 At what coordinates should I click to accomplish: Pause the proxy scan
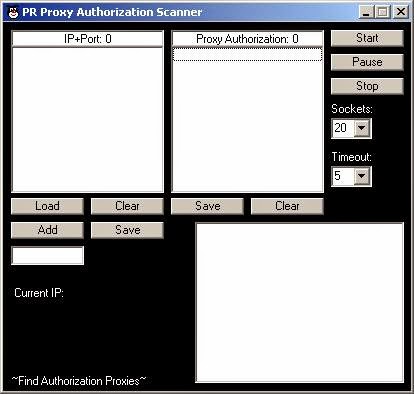click(367, 62)
